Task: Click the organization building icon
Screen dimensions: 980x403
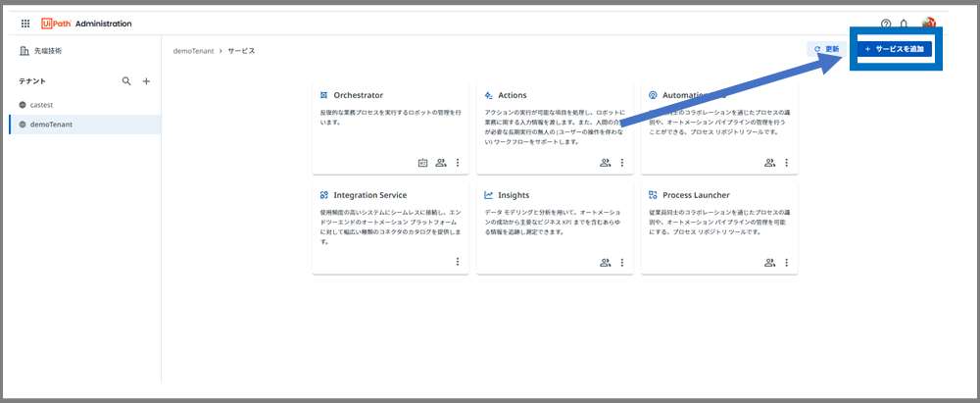Action: (x=24, y=51)
